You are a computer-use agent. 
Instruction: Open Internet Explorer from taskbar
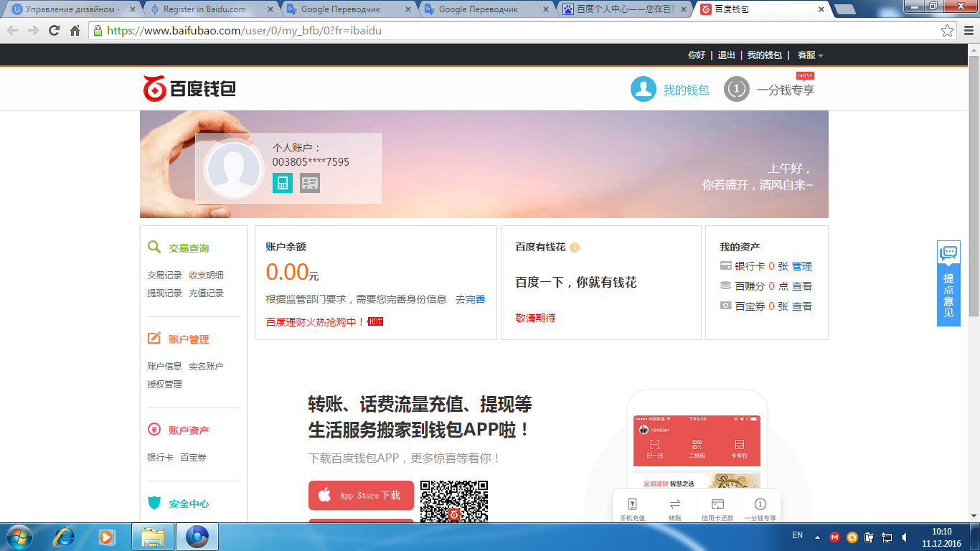coord(65,537)
